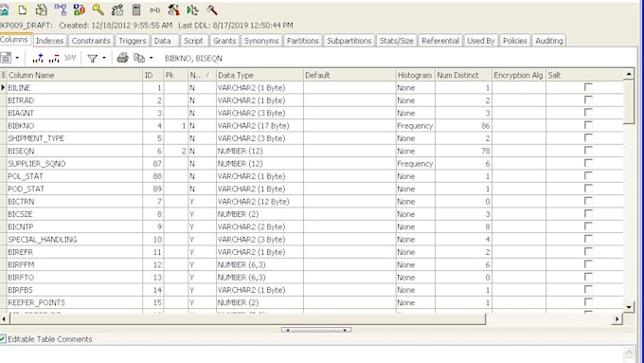The width and height of the screenshot is (644, 363).
Task: Click the colored blocks schema icon
Action: [79, 9]
